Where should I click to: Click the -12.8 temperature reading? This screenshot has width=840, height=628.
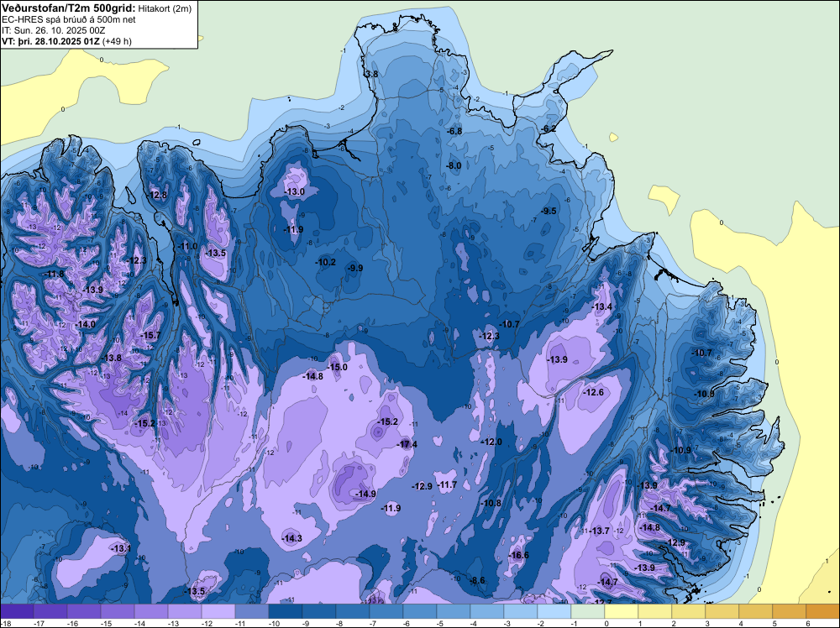[x=158, y=195]
